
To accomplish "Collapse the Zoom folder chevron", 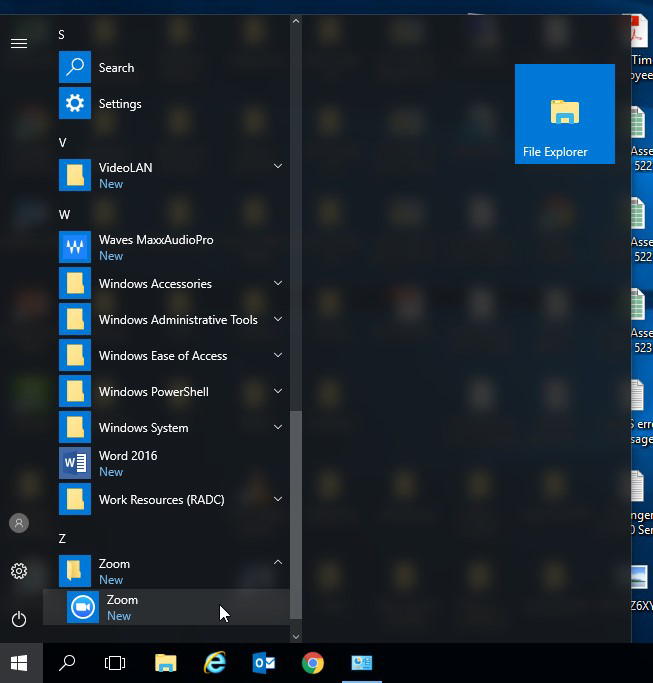I will click(277, 562).
